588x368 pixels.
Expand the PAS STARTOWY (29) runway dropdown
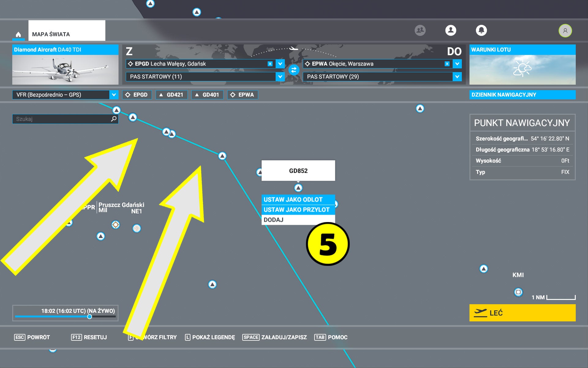pyautogui.click(x=457, y=77)
